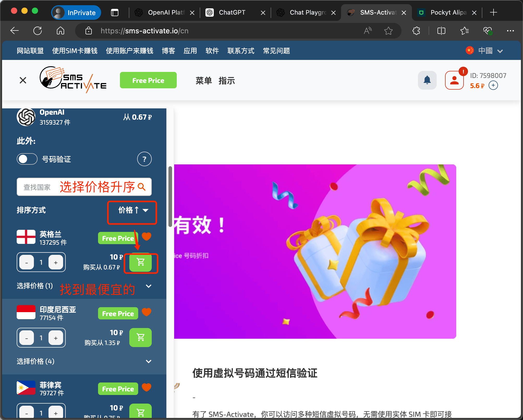Image resolution: width=523 pixels, height=420 pixels.
Task: Close the sidebar with the X icon
Action: (23, 80)
